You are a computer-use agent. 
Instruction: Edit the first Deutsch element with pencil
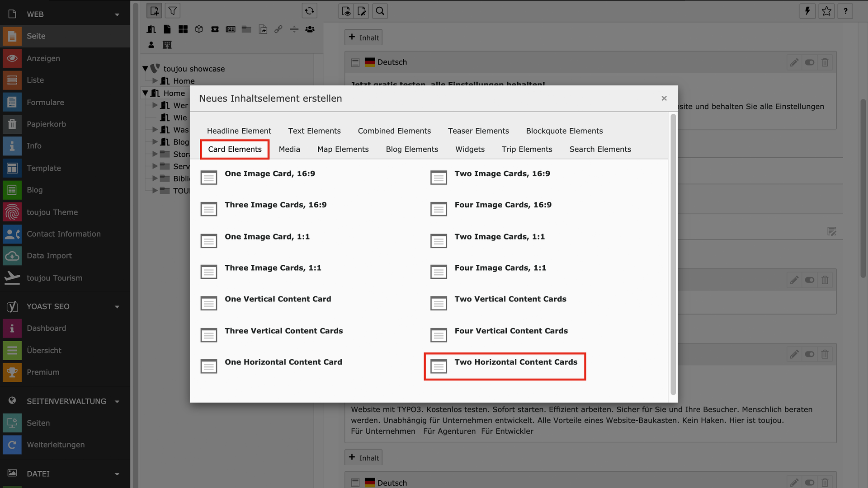coord(794,62)
